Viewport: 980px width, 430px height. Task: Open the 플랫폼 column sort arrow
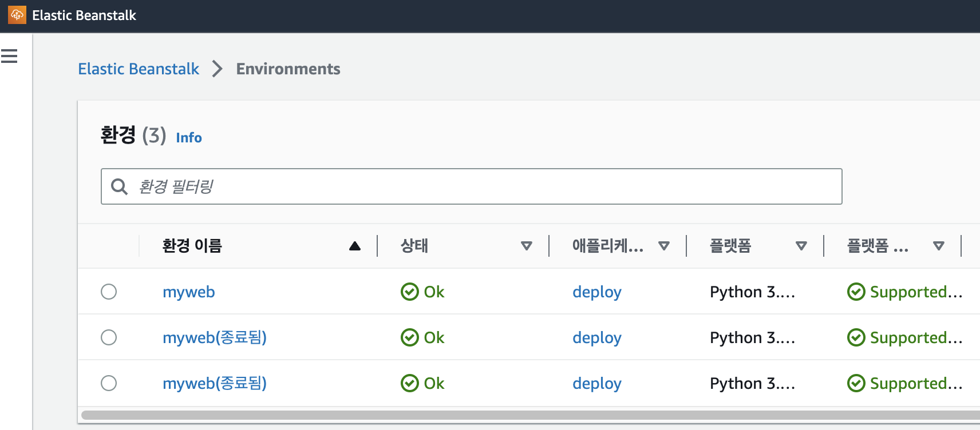[801, 246]
